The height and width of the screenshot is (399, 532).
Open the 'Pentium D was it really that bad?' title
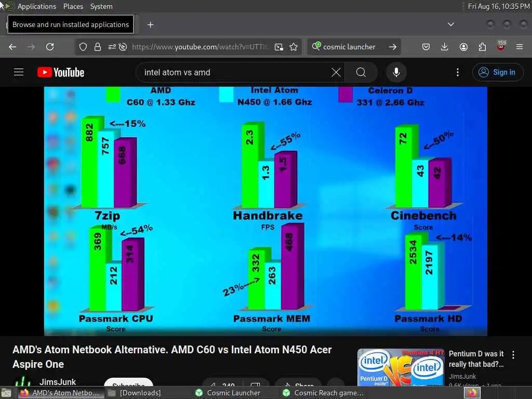click(476, 359)
